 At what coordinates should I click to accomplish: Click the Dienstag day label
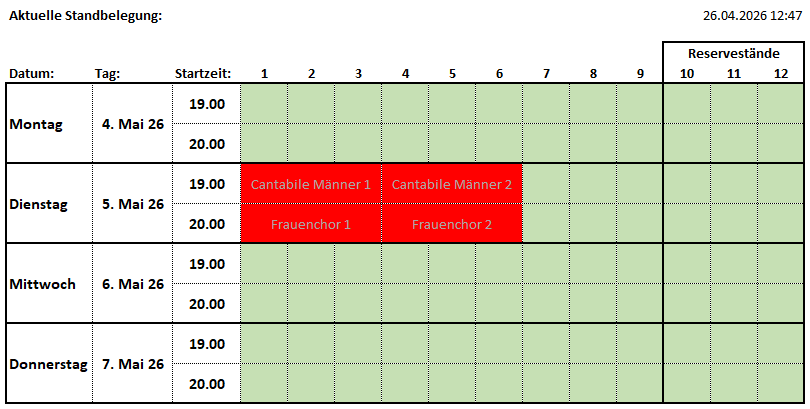tap(39, 204)
